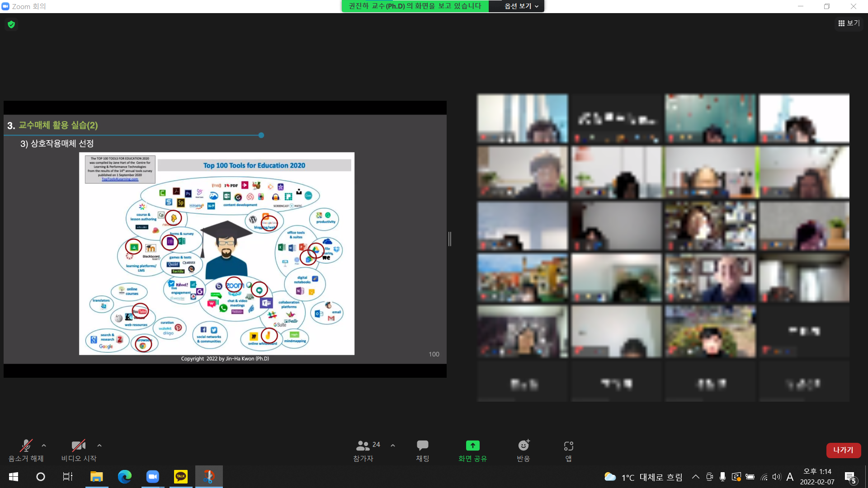Click the 'Top 100 Tools for Education 2020' title

pyautogui.click(x=254, y=165)
